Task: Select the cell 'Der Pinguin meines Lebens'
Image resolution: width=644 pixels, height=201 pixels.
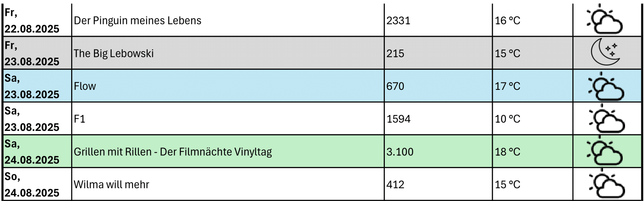Action: coord(228,20)
